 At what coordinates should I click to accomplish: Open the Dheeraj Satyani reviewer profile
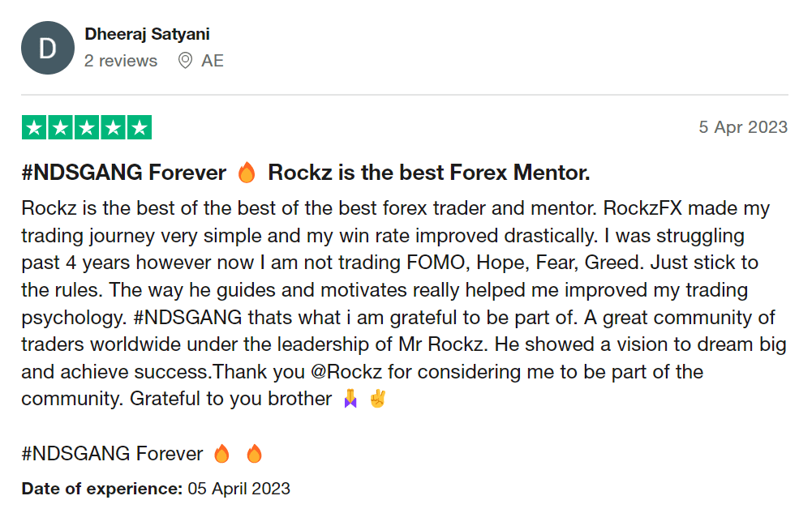(147, 34)
